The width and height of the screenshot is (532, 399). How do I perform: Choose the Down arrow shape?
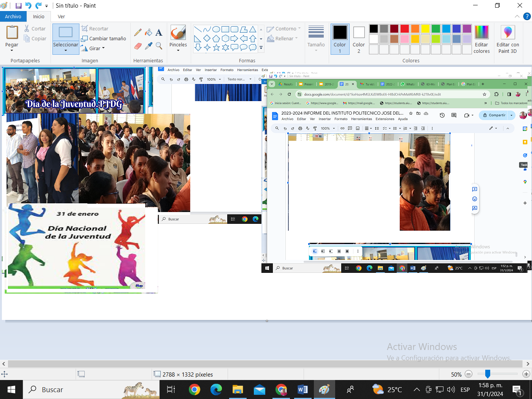coord(198,47)
